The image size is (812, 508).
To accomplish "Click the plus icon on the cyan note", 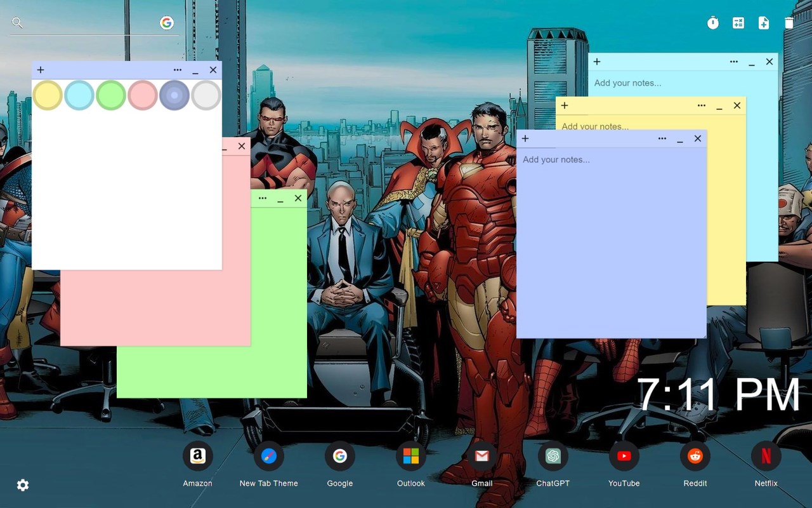I will point(597,62).
